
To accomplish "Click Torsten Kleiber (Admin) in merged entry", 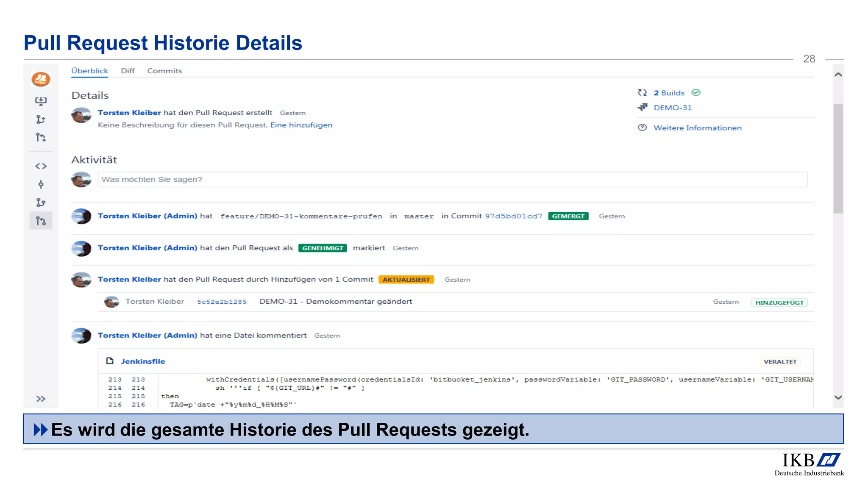I will (x=147, y=216).
